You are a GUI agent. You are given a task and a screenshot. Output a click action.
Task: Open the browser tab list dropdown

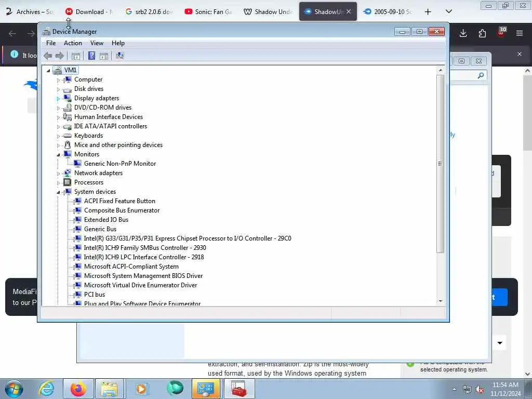click(x=448, y=11)
